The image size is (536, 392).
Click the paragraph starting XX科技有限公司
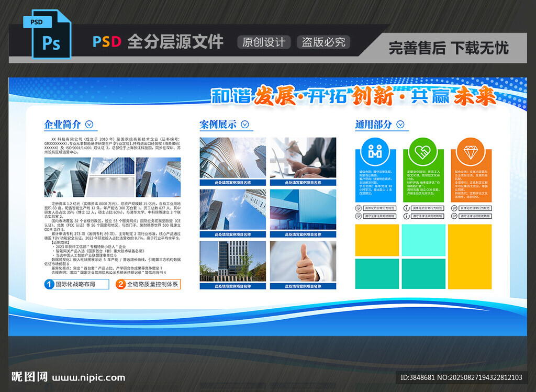pyautogui.click(x=113, y=145)
